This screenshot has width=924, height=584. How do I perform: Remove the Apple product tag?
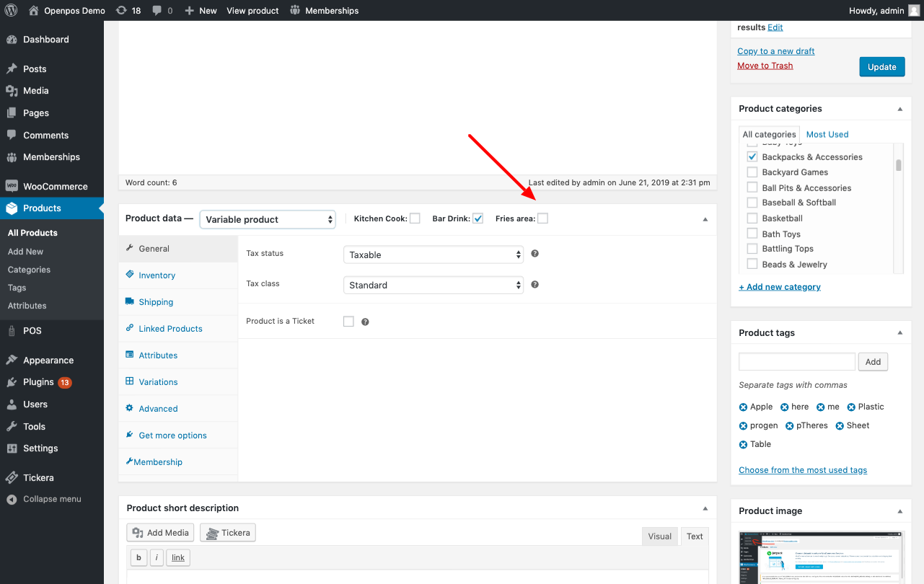(744, 407)
